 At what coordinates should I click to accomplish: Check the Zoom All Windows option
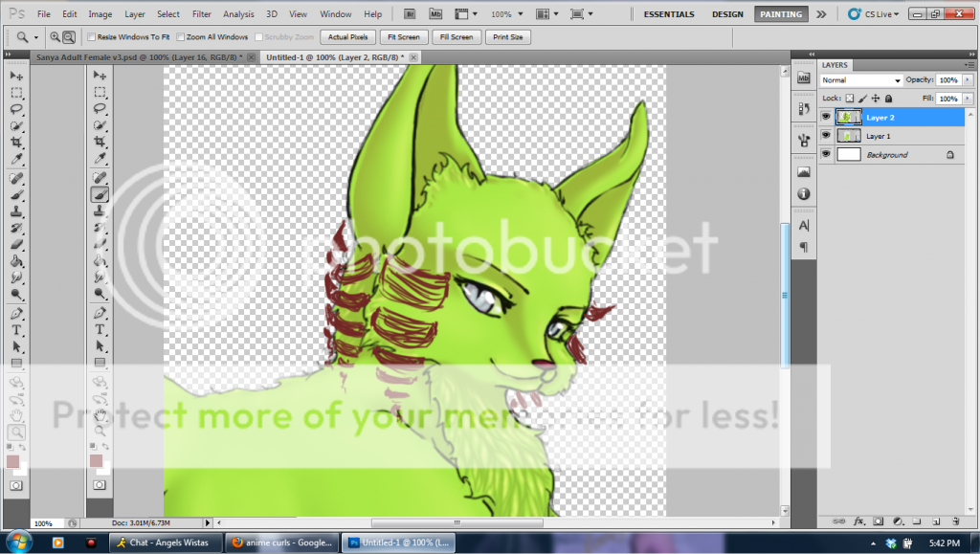pyautogui.click(x=181, y=37)
